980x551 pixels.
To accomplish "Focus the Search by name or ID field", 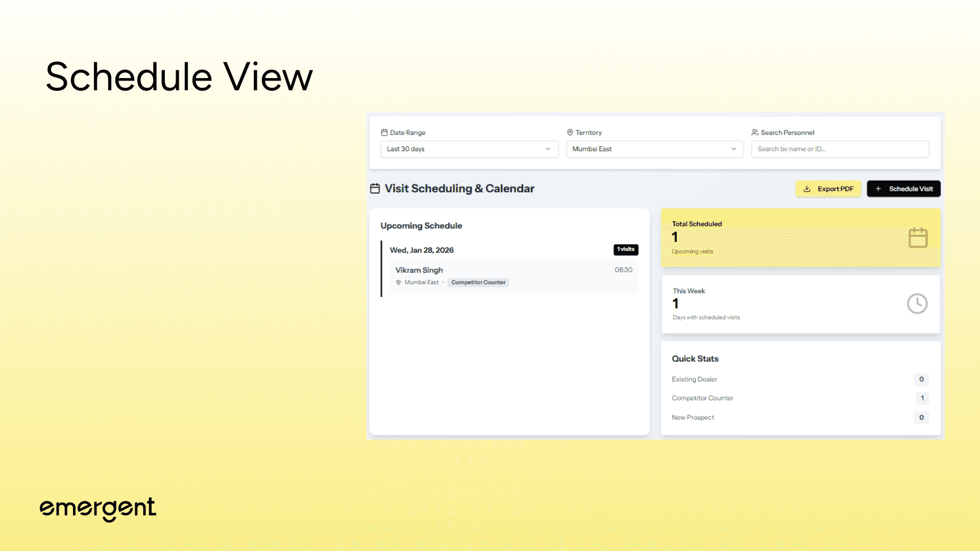I will click(x=839, y=149).
